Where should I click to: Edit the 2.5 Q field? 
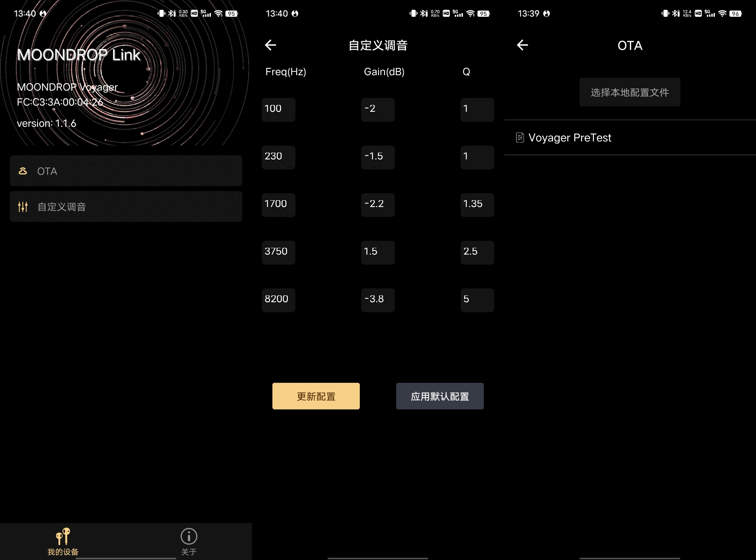477,252
